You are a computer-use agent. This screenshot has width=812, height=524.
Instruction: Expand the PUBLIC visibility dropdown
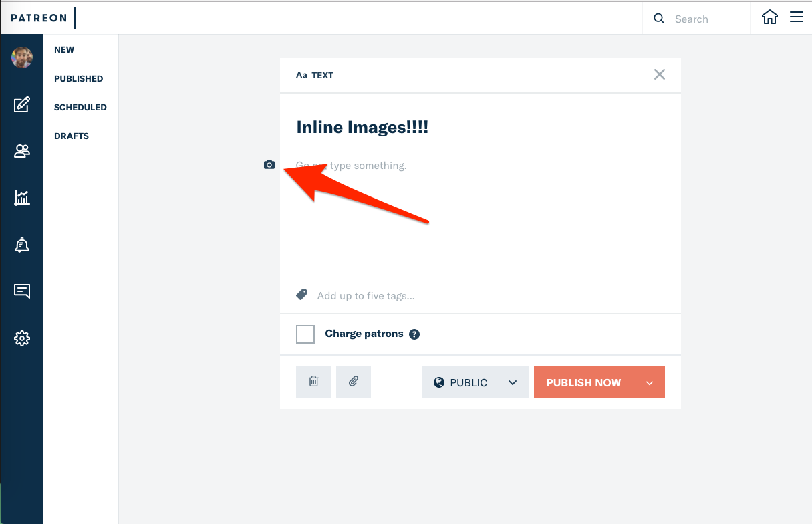475,382
